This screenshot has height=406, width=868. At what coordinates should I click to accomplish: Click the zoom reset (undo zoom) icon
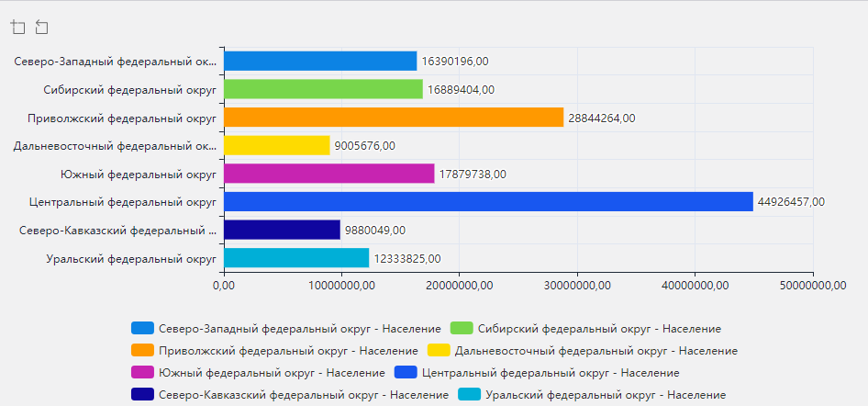41,28
